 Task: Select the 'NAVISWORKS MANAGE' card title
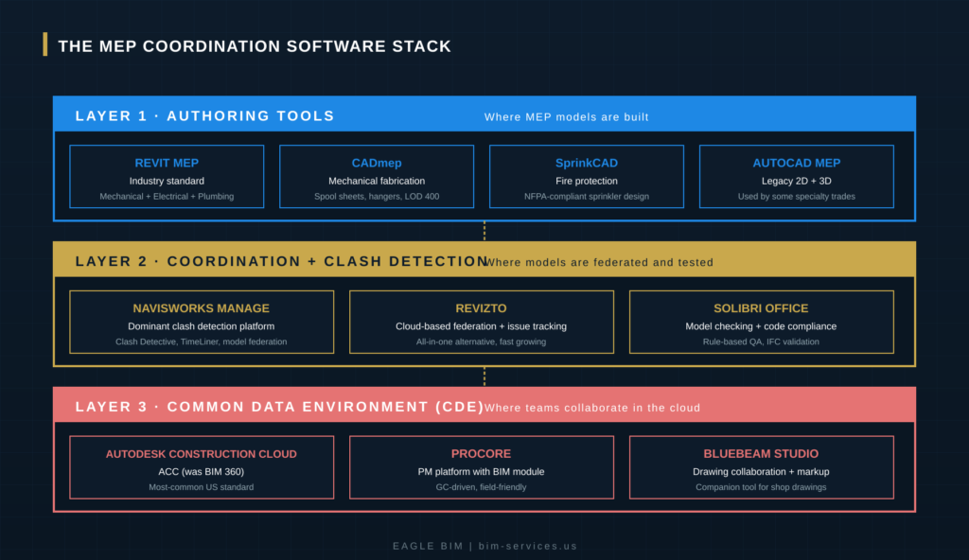click(x=202, y=308)
